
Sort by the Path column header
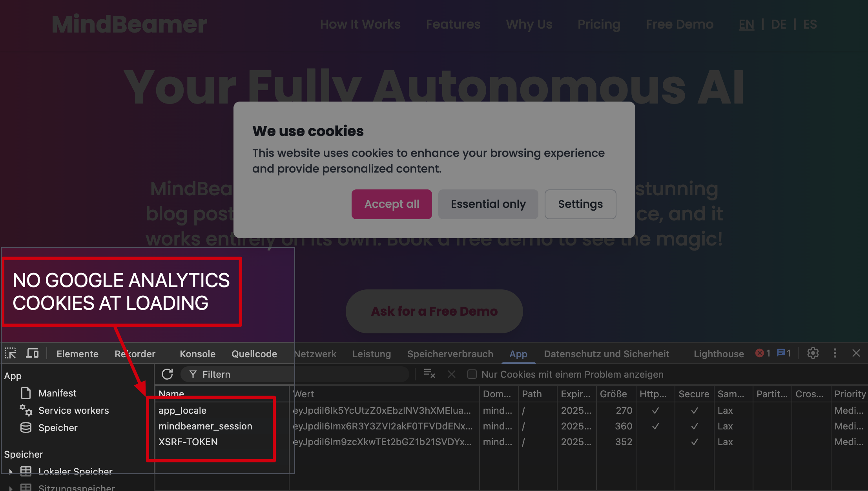click(537, 394)
